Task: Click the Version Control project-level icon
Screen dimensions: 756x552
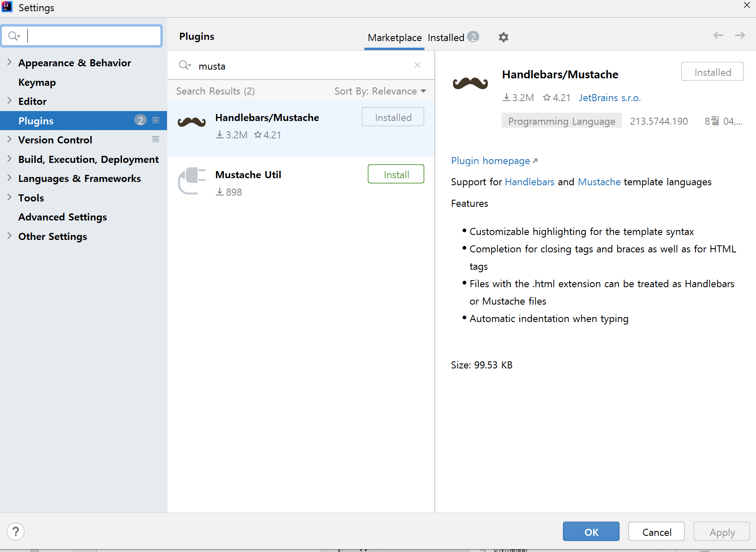Action: 156,139
